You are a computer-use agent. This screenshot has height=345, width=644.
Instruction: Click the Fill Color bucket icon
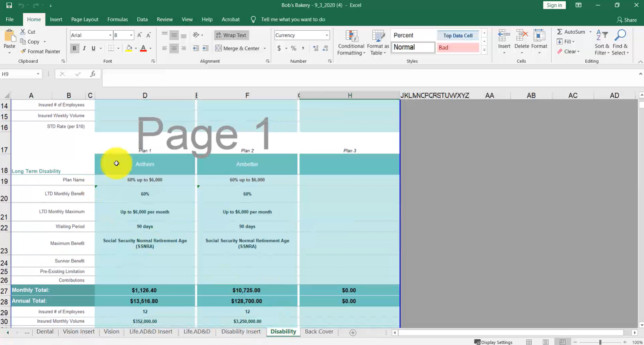pos(129,48)
